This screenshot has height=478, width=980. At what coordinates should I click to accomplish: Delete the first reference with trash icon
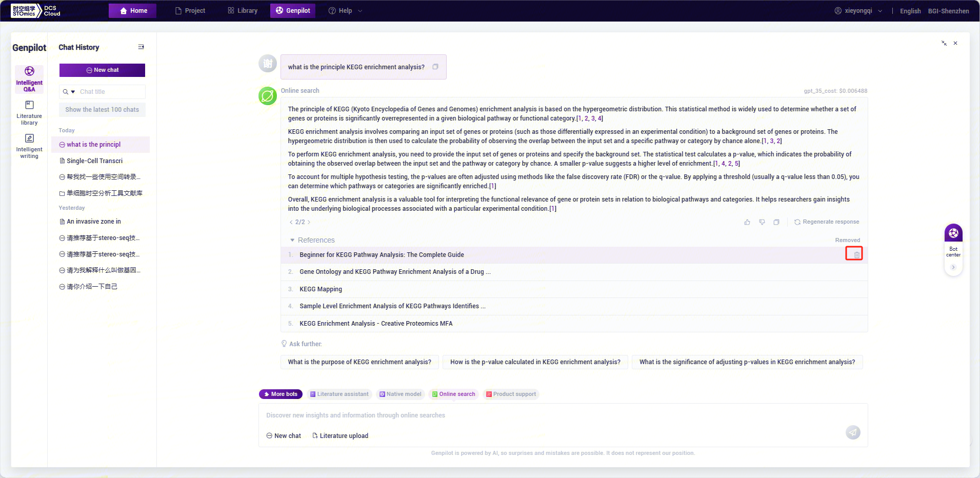856,254
